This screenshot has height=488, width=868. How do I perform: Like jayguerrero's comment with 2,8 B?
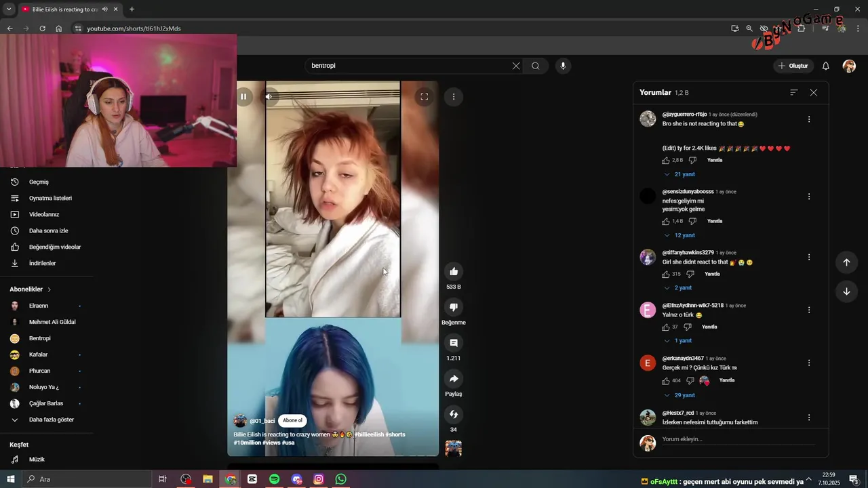tap(666, 161)
